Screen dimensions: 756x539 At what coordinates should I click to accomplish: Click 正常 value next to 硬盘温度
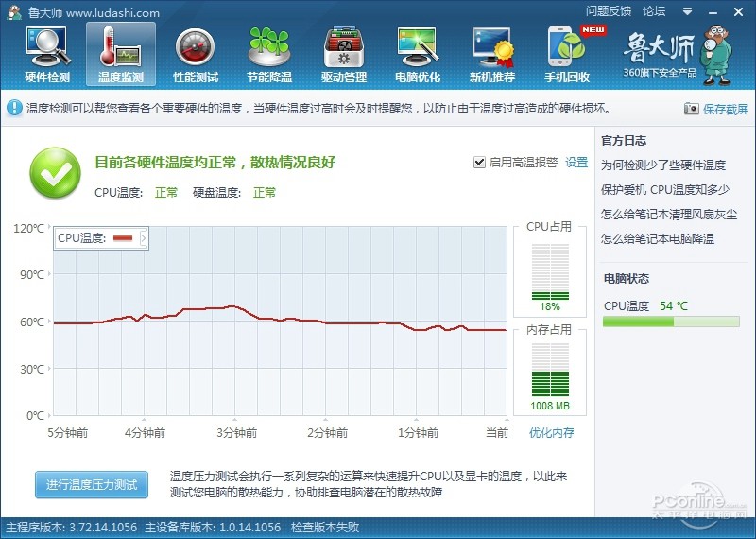click(x=265, y=193)
